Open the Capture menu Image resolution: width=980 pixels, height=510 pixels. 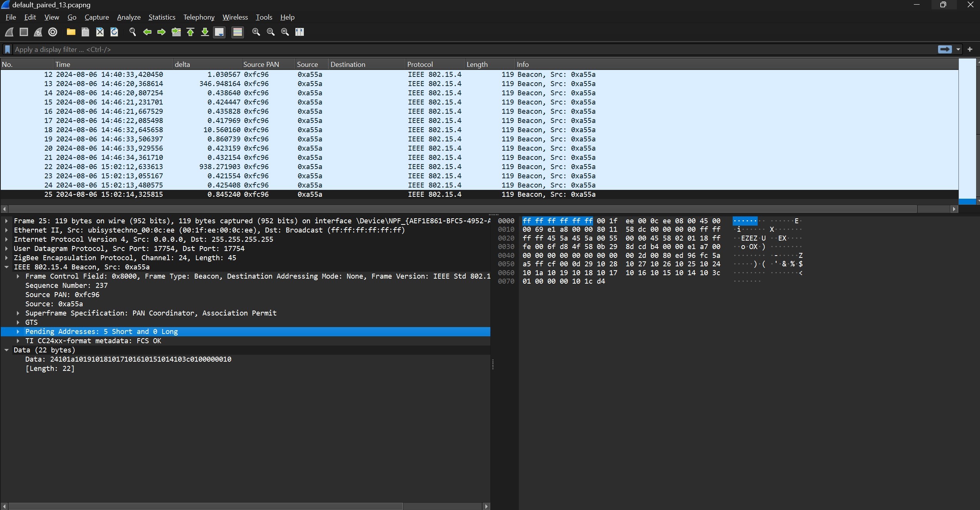point(97,17)
